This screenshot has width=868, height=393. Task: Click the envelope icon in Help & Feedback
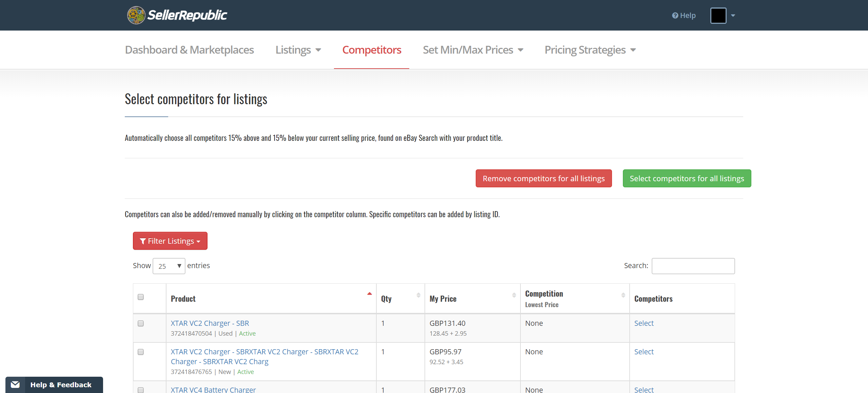point(15,385)
